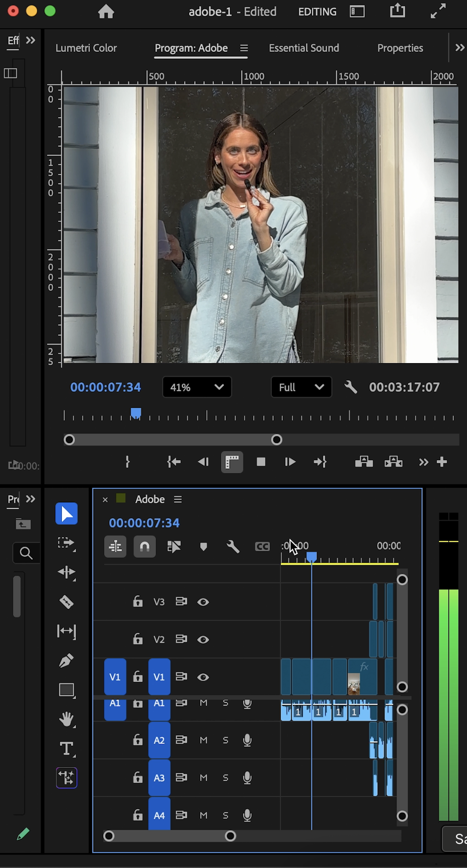Go to In point
Image resolution: width=467 pixels, height=868 pixels.
174,462
